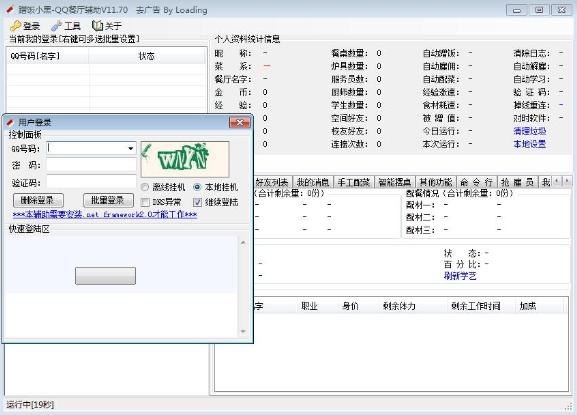Viewport: 577px width, 415px height.
Task: Click the 清除日志 label text
Action: (532, 53)
